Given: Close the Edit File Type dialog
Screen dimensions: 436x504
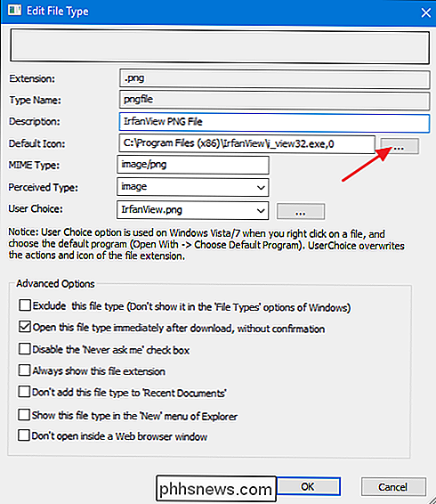Looking at the screenshot, I should click(x=425, y=12).
